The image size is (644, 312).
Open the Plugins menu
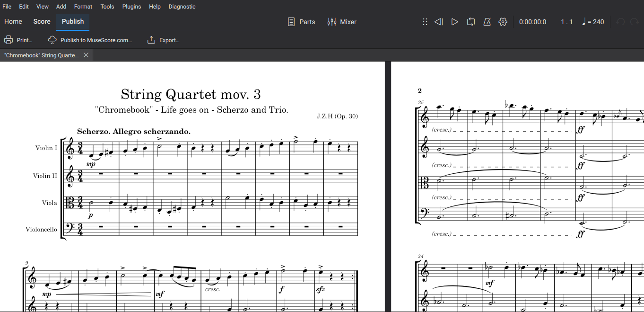[x=131, y=7]
